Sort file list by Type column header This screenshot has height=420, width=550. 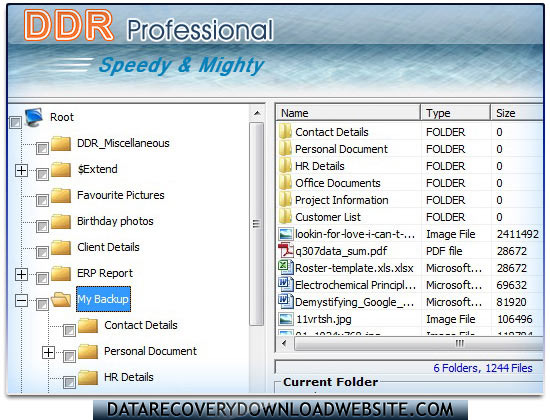click(456, 113)
